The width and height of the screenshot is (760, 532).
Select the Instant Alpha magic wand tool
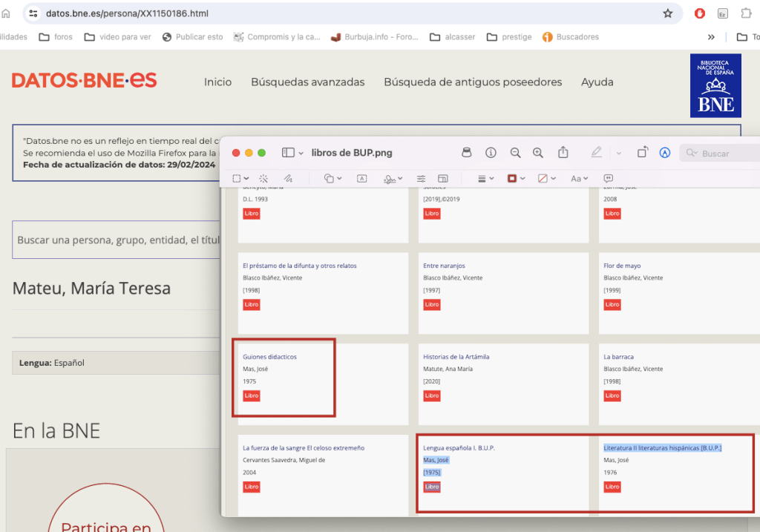coord(263,179)
